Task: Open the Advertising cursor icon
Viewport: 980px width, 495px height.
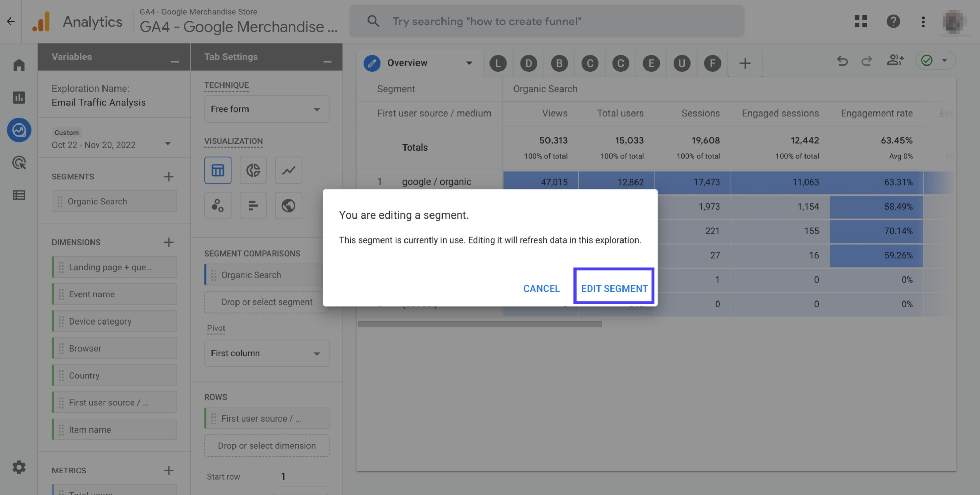Action: (x=19, y=163)
